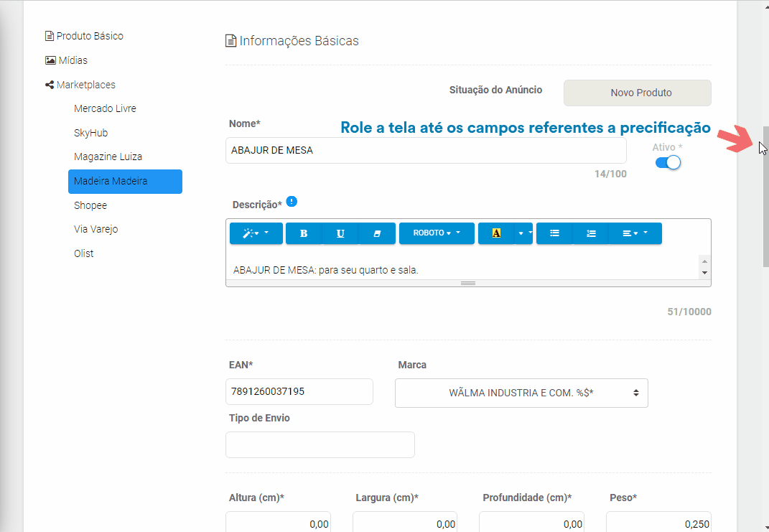Click the Produto Básico document icon
The width and height of the screenshot is (769, 532).
pyautogui.click(x=49, y=36)
